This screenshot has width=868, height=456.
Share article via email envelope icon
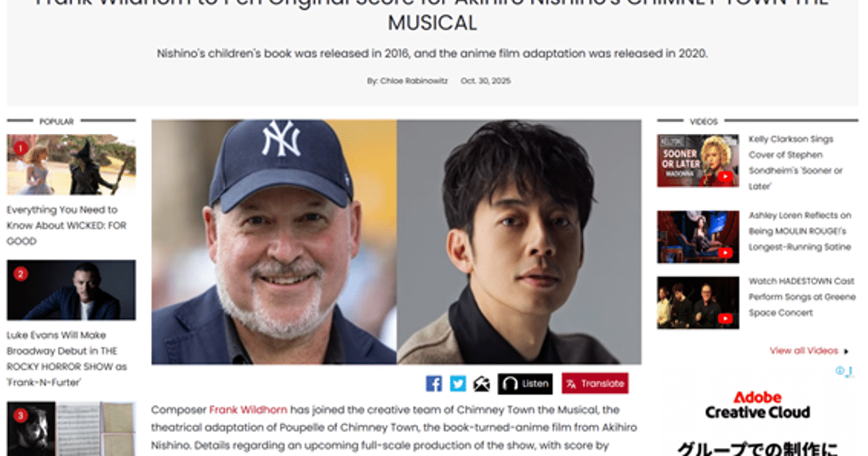pyautogui.click(x=482, y=384)
